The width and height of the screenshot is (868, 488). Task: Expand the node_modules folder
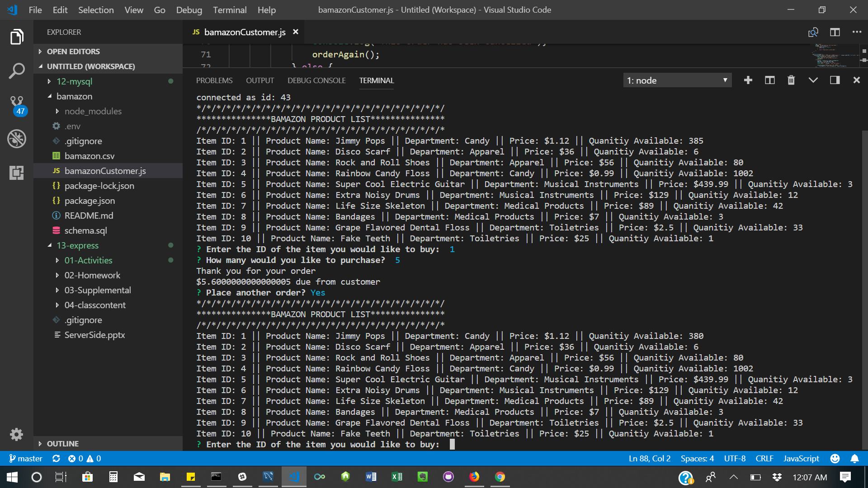click(93, 111)
